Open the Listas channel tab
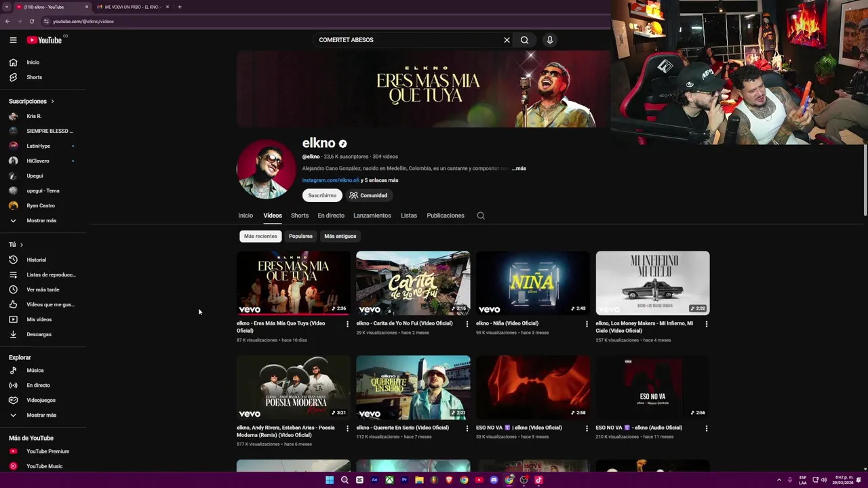The width and height of the screenshot is (868, 488). [x=409, y=216]
